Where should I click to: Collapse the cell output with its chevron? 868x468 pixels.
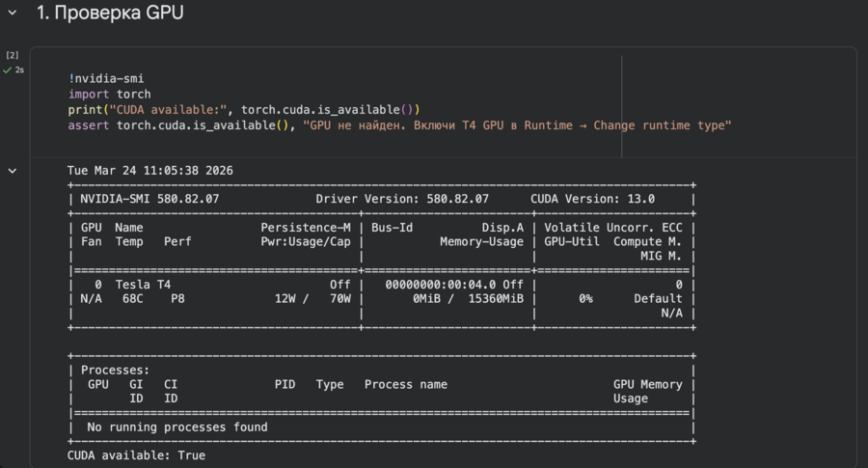point(13,171)
